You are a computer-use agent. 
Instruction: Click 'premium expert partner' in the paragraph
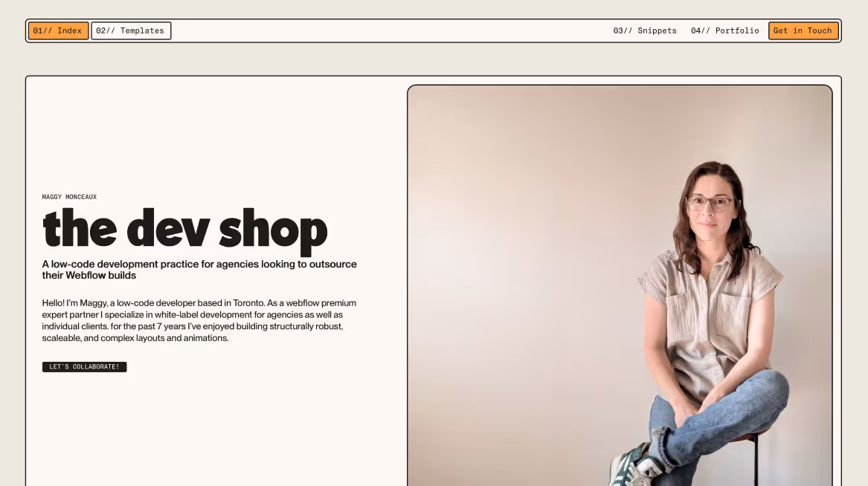tap(199, 308)
